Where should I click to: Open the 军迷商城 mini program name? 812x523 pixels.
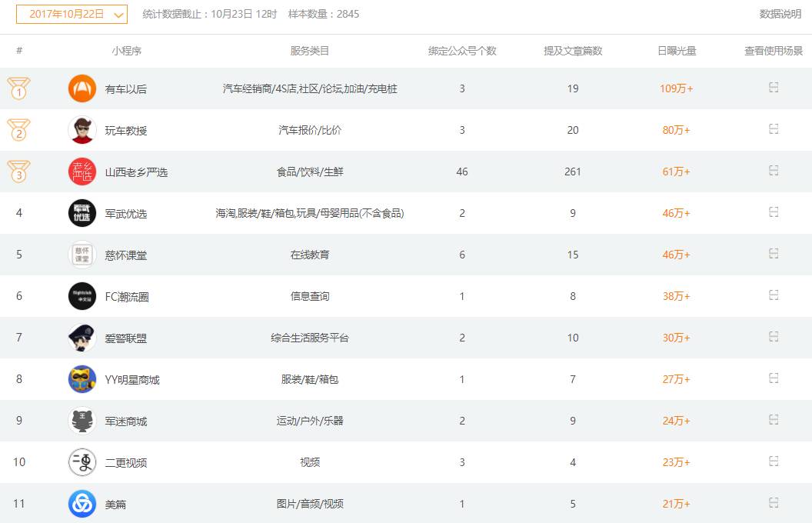(x=126, y=421)
